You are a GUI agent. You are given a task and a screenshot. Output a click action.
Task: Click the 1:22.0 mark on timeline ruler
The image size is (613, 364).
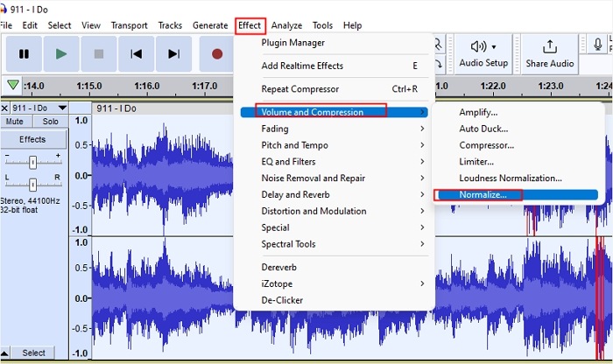tap(493, 86)
